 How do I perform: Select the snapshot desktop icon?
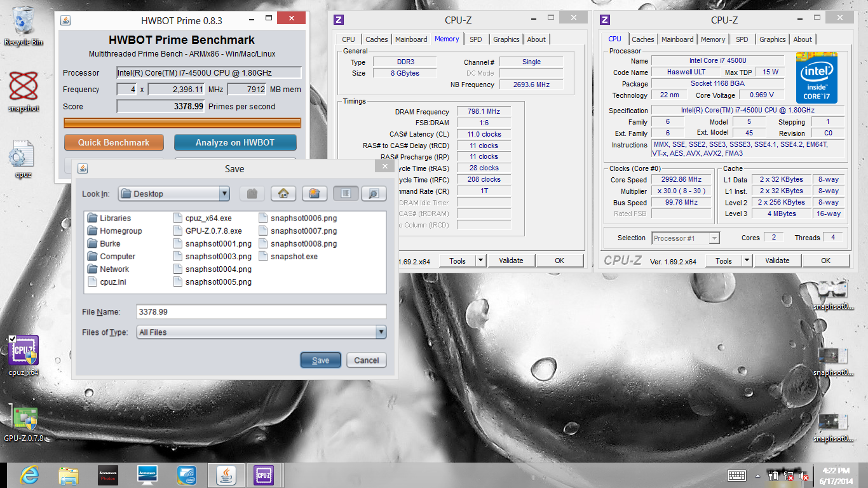pos(24,91)
